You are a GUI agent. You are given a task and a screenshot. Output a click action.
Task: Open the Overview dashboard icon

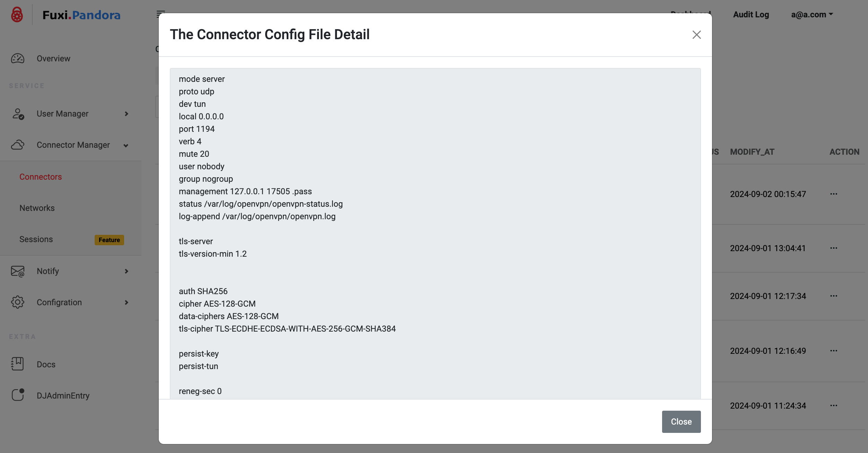coord(18,59)
